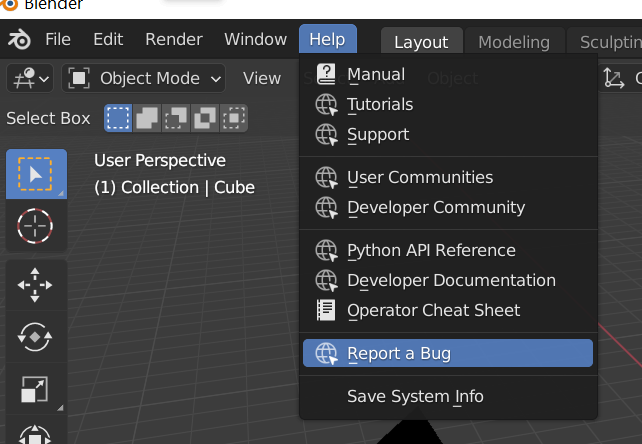This screenshot has width=642, height=444.
Task: Choose extend existing selection mode
Action: tap(147, 118)
